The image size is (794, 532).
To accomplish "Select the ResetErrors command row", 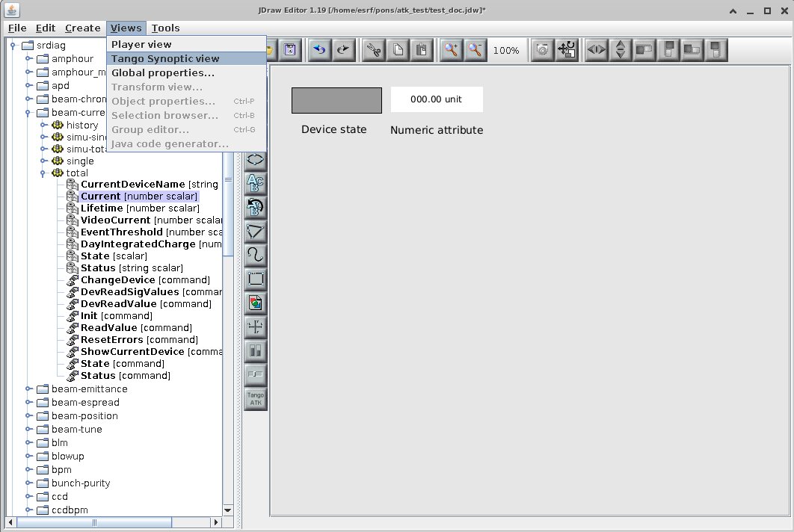I will coord(139,340).
